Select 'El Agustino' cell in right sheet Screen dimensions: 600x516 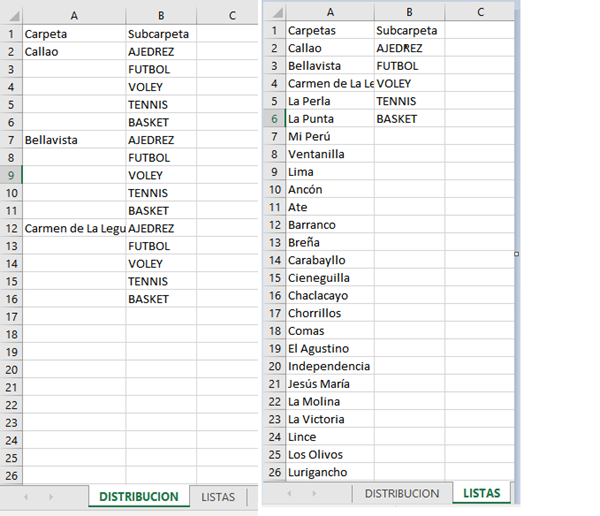pyautogui.click(x=330, y=348)
